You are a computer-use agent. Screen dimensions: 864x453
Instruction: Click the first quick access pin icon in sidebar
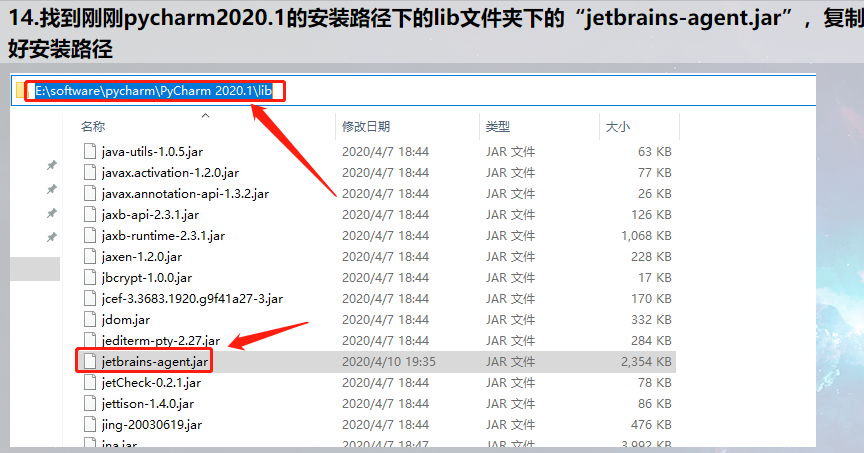[52, 165]
